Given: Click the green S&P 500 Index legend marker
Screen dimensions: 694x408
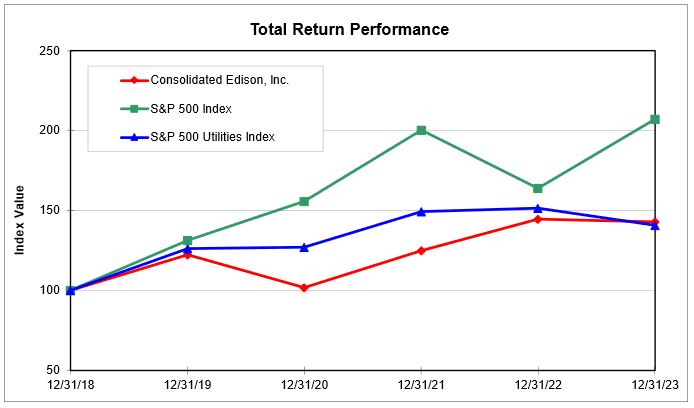Looking at the screenshot, I should click(132, 108).
